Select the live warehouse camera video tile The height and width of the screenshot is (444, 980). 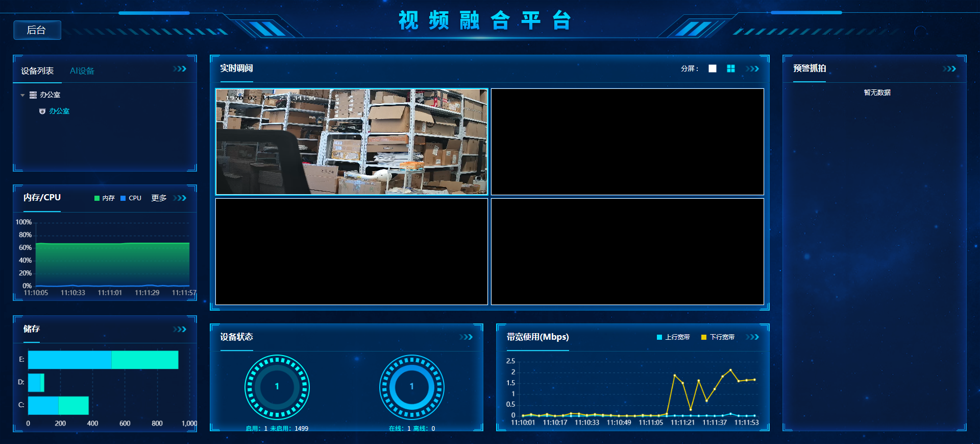tap(352, 142)
